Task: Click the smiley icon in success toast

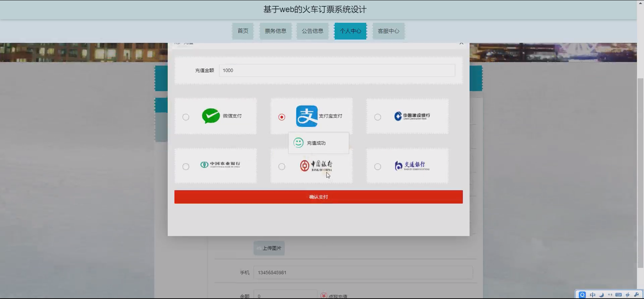Action: pyautogui.click(x=298, y=143)
